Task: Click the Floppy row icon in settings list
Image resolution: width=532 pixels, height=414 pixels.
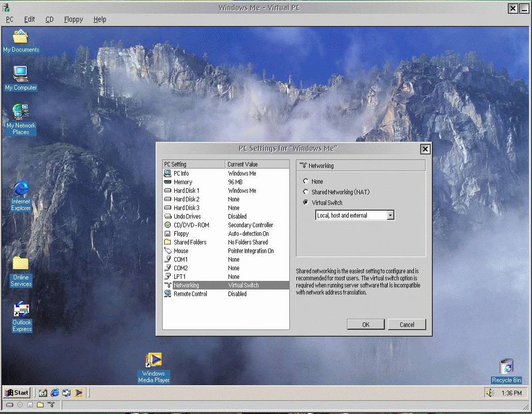Action: [167, 233]
